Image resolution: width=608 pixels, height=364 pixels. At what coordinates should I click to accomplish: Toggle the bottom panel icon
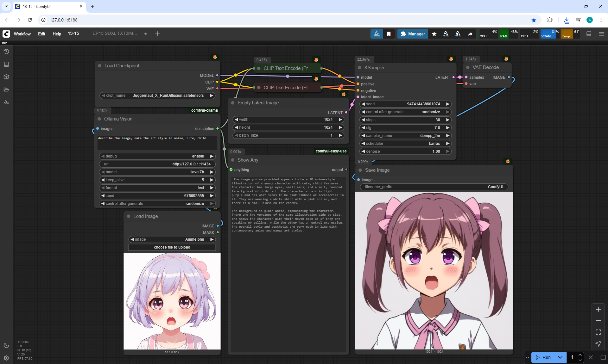point(589,34)
